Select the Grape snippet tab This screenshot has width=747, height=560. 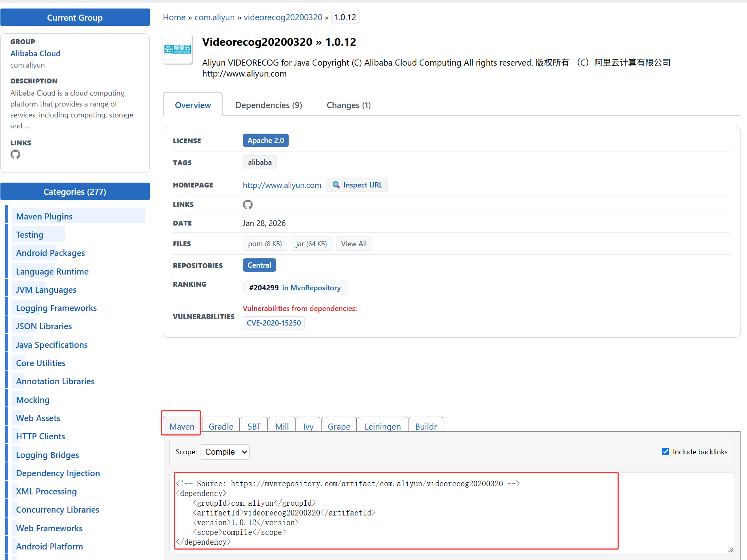339,426
